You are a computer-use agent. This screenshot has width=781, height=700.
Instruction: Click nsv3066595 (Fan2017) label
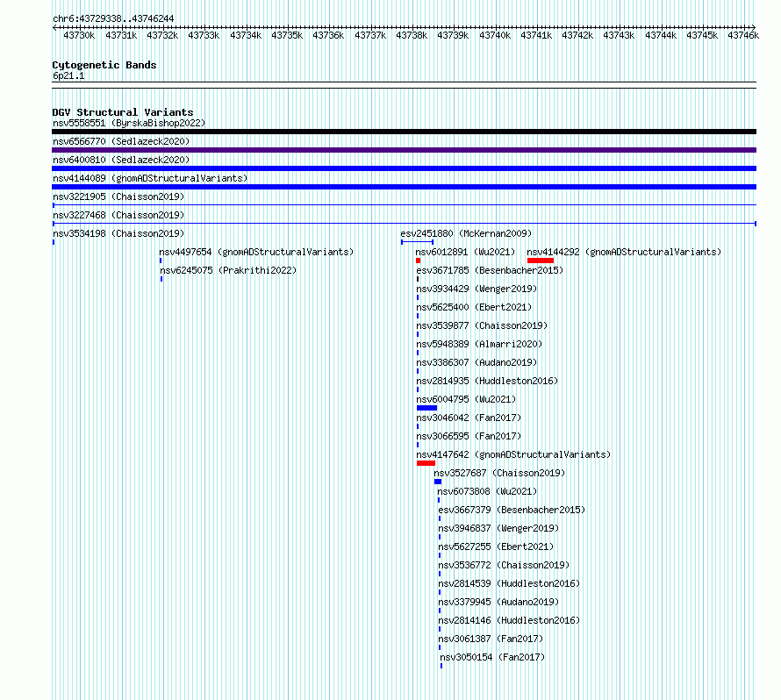(469, 436)
